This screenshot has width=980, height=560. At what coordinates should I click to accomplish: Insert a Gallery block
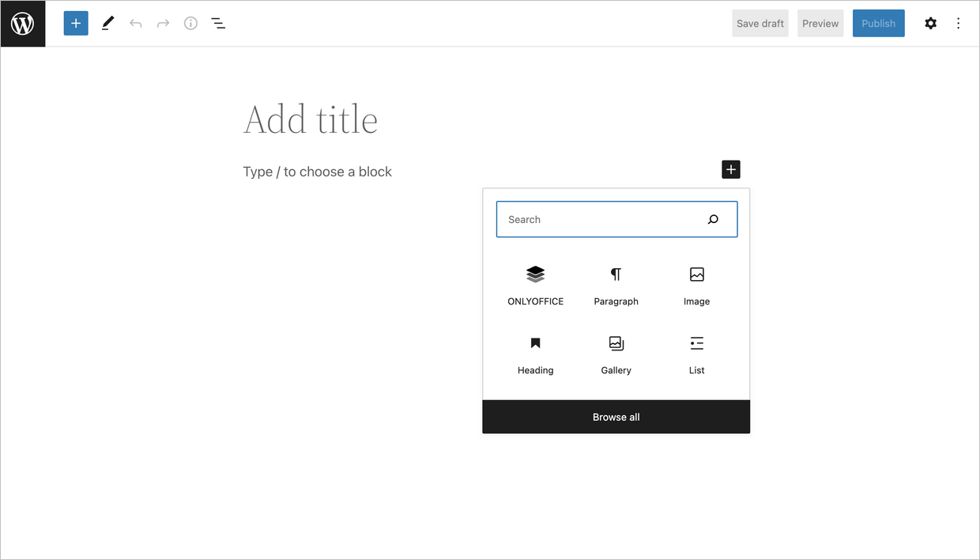(x=616, y=354)
